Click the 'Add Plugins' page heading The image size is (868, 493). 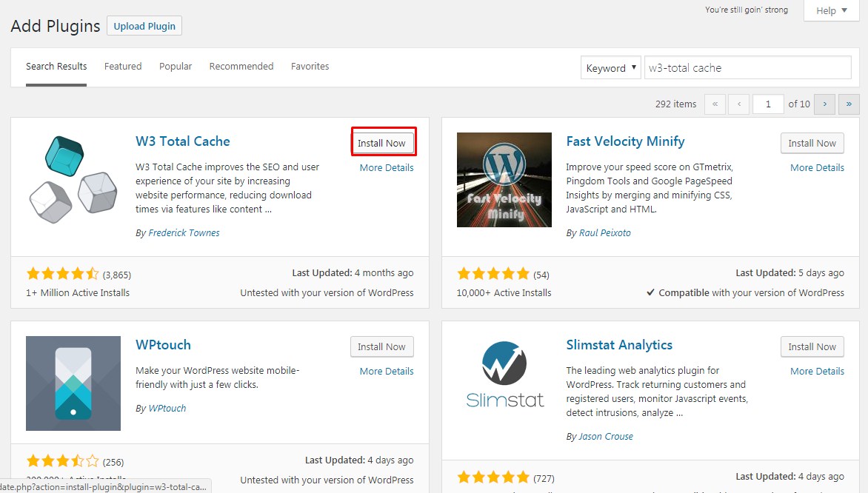(x=56, y=26)
